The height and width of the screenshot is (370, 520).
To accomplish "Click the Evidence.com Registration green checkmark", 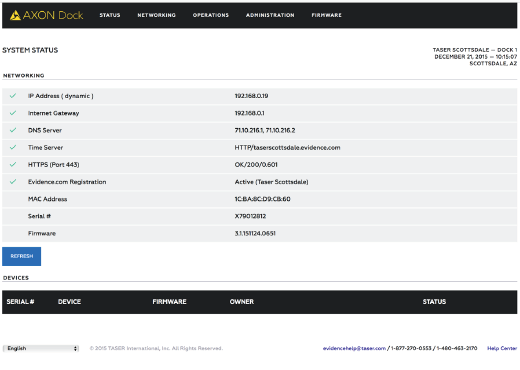I will pos(13,182).
